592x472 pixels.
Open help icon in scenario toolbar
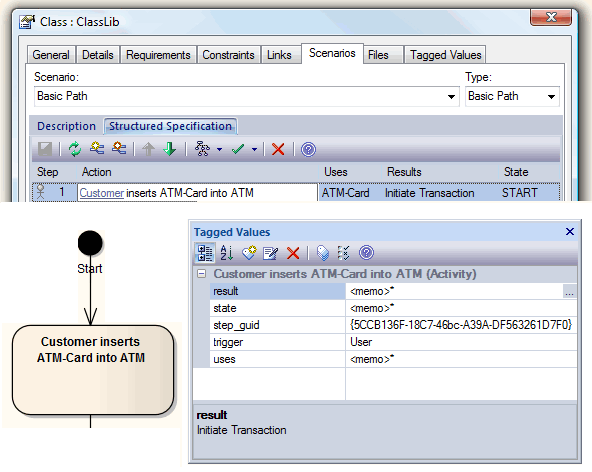308,149
